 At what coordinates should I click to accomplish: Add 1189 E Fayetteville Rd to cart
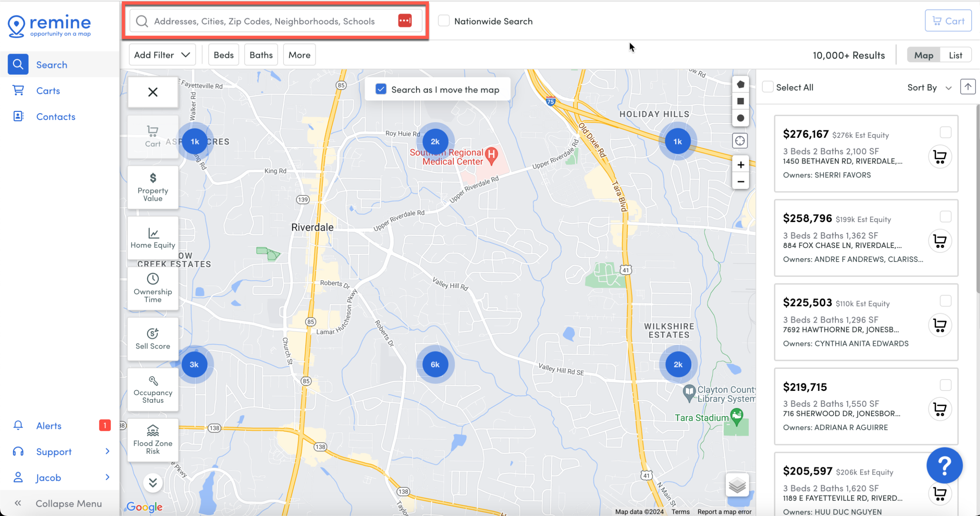pyautogui.click(x=940, y=493)
